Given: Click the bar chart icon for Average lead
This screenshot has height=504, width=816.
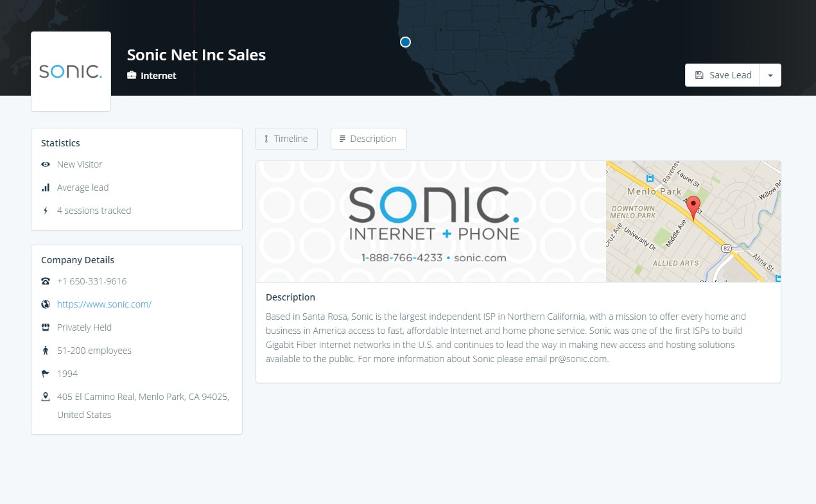Looking at the screenshot, I should (x=45, y=187).
